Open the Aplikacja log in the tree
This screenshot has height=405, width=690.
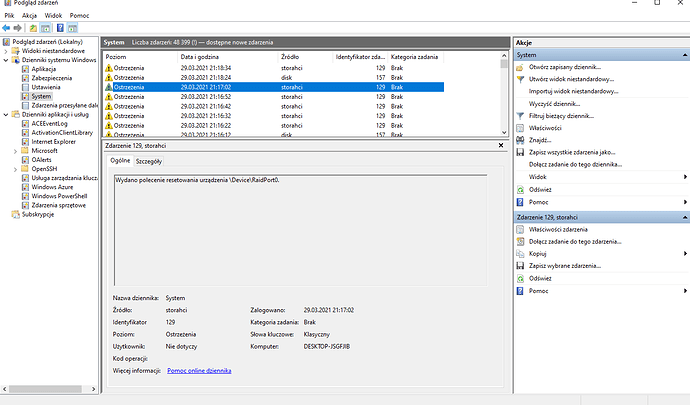tap(43, 68)
